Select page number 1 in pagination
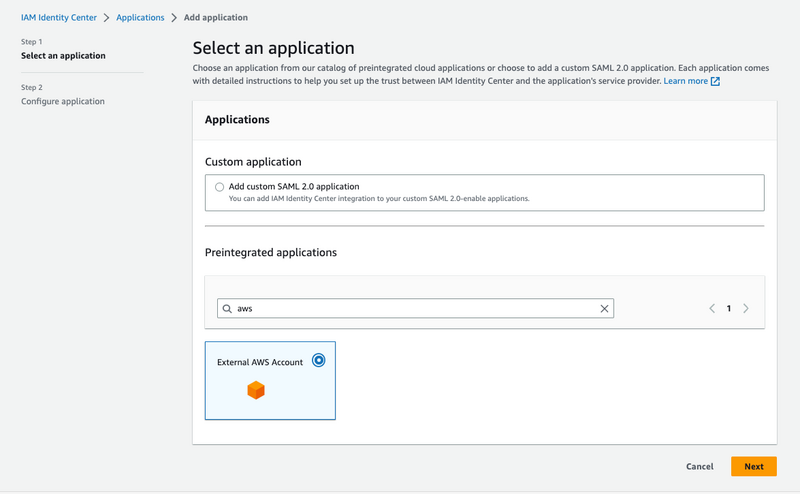Image resolution: width=800 pixels, height=494 pixels. (x=729, y=309)
